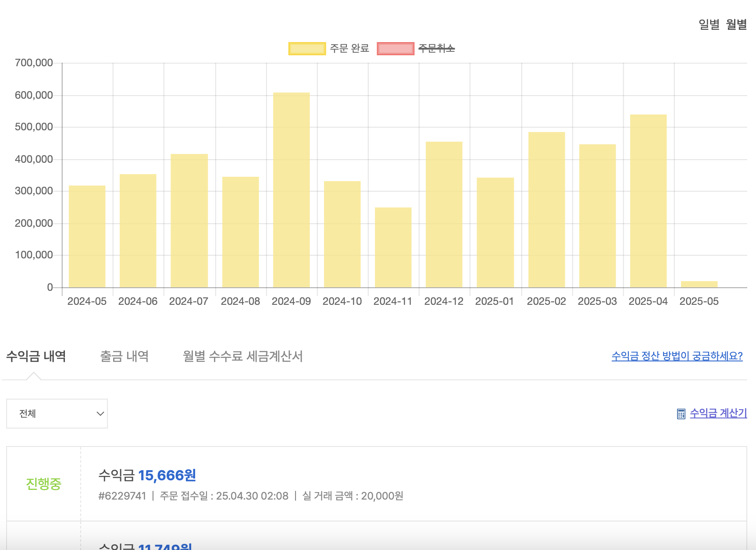Open the 수익금 내역 tab
The height and width of the screenshot is (550, 756).
coord(36,356)
